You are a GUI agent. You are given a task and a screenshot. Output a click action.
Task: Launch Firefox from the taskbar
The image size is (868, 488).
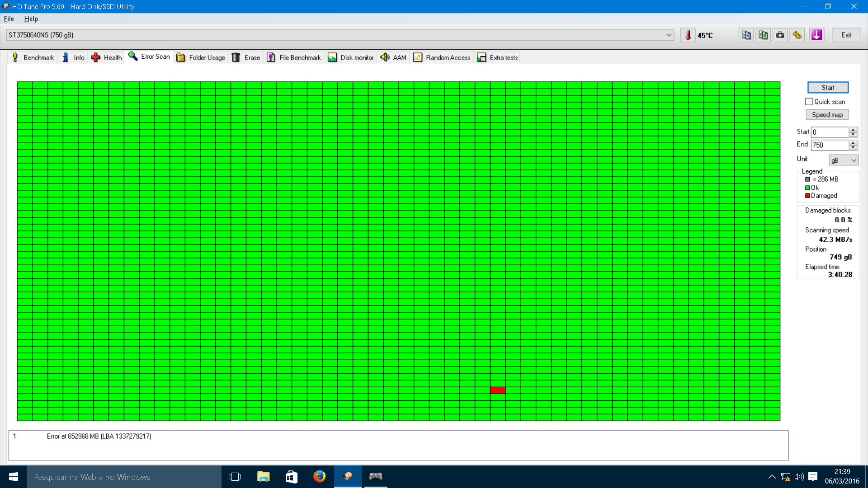click(319, 477)
